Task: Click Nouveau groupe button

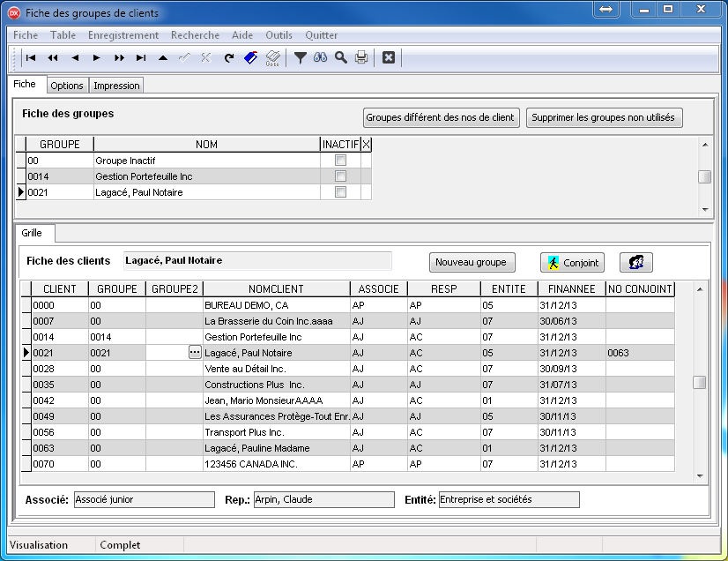Action: pyautogui.click(x=471, y=262)
